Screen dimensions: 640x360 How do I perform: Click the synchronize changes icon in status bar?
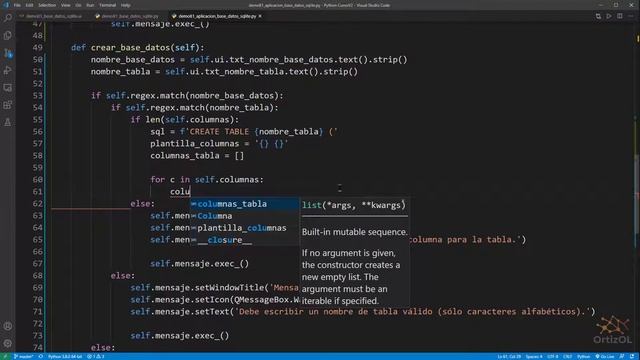[40, 357]
